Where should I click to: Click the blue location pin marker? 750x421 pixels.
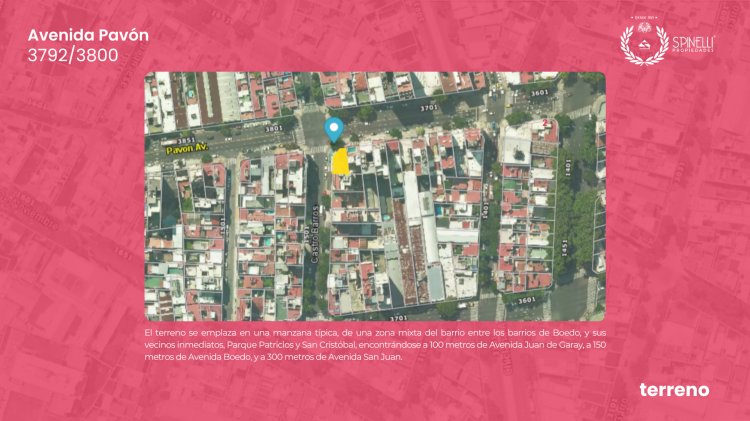pos(334,130)
